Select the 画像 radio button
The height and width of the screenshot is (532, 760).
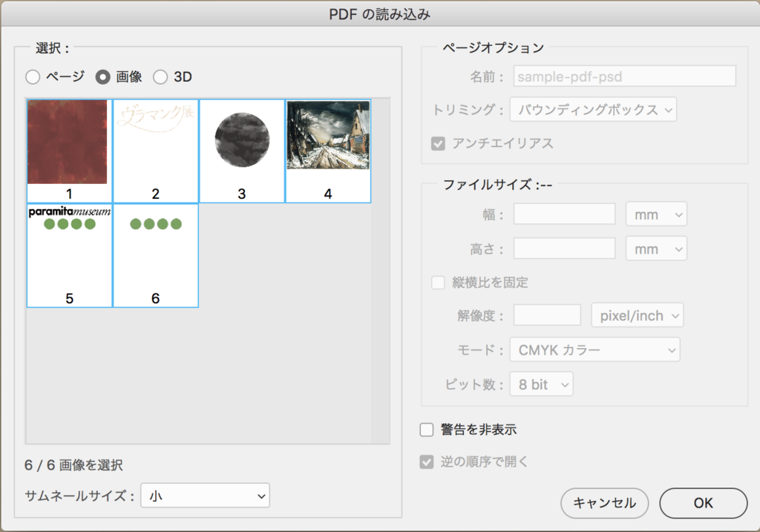(102, 77)
